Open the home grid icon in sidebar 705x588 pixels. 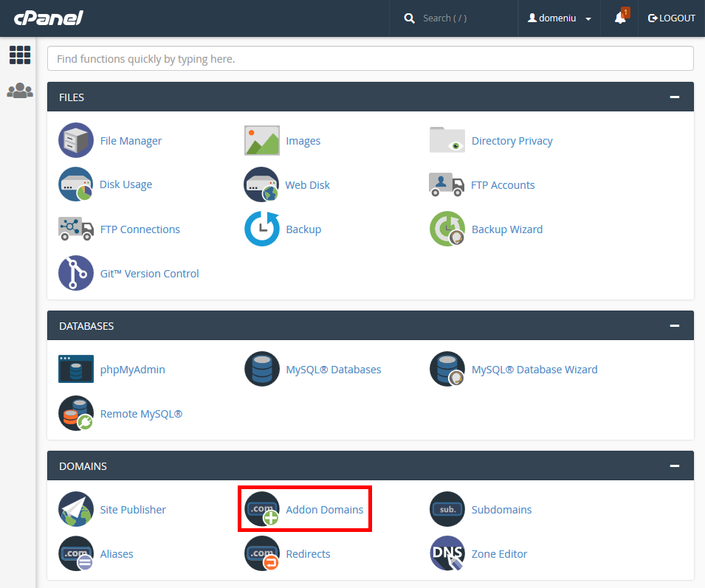pos(20,55)
